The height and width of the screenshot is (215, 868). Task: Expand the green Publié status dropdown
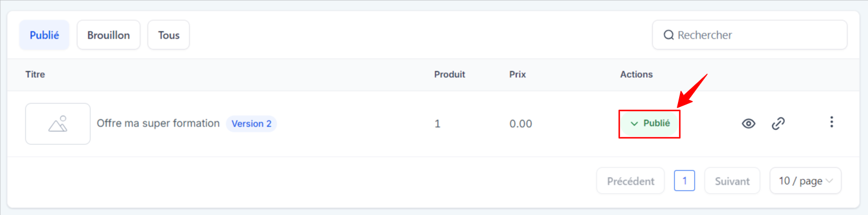650,124
